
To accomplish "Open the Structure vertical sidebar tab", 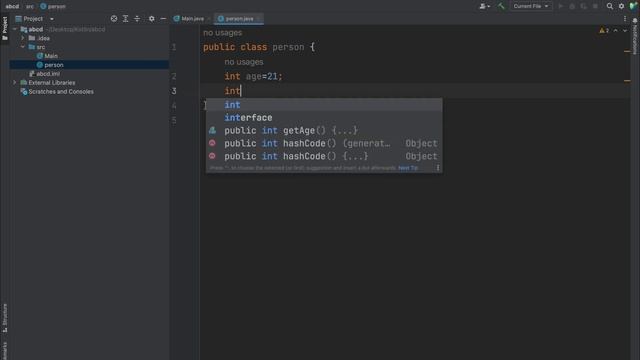I will (x=5, y=318).
